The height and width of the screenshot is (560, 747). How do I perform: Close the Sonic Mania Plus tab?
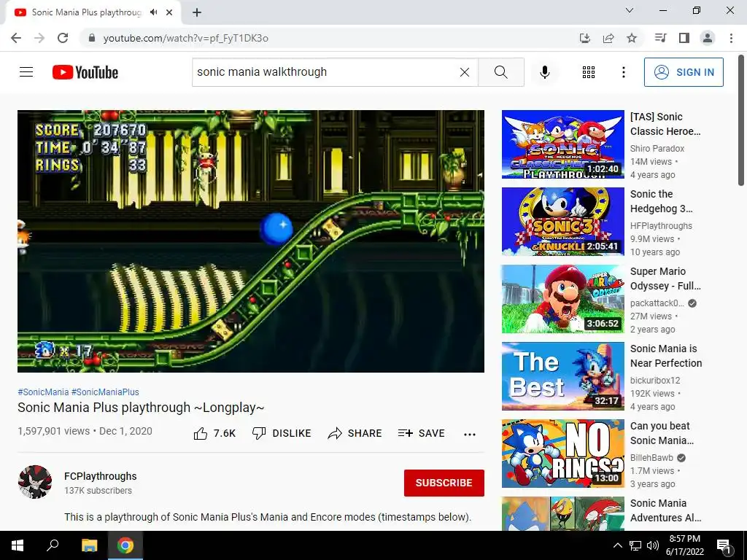point(169,12)
